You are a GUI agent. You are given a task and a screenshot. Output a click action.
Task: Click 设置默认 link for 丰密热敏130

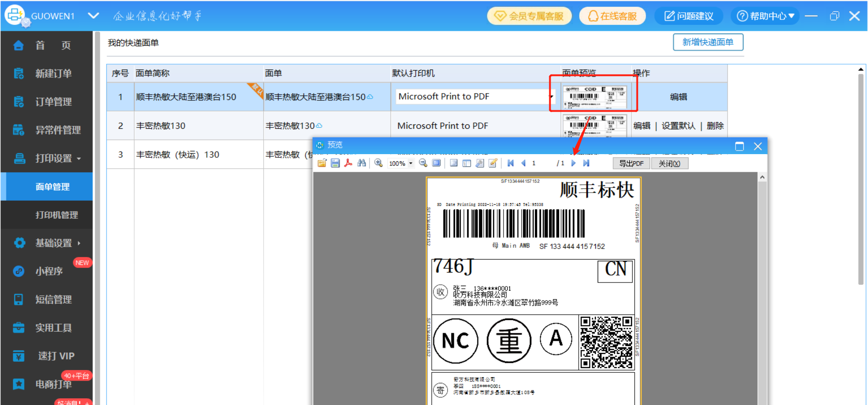coord(679,126)
